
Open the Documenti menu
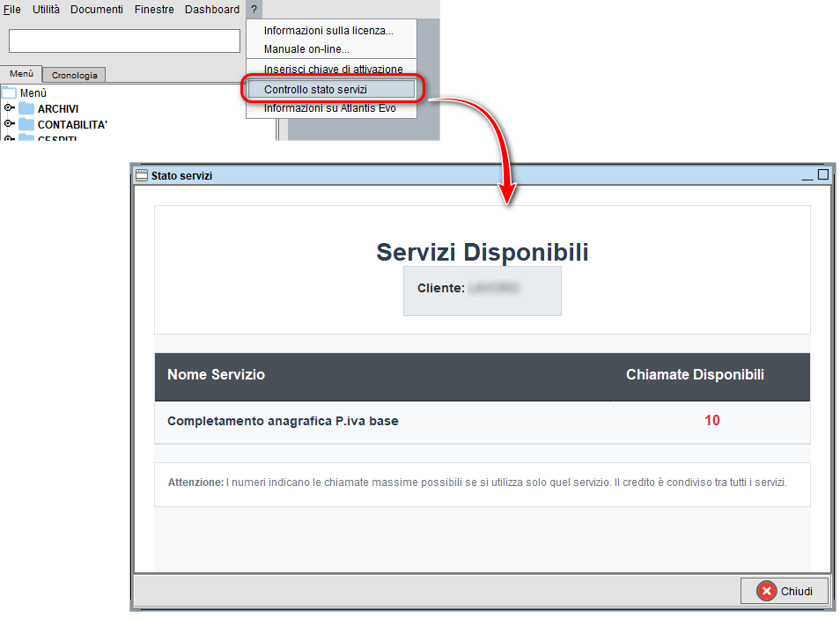click(x=96, y=10)
